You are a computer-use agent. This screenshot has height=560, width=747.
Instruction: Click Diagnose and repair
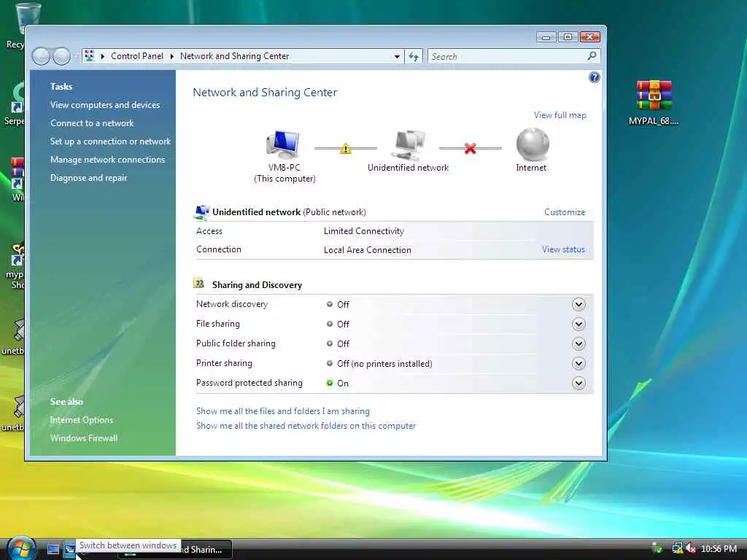(x=88, y=178)
